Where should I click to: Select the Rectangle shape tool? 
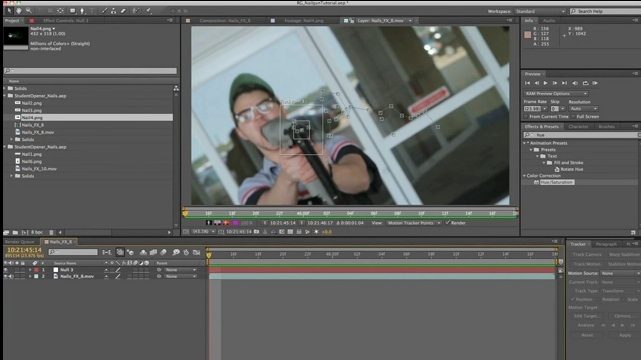click(72, 11)
